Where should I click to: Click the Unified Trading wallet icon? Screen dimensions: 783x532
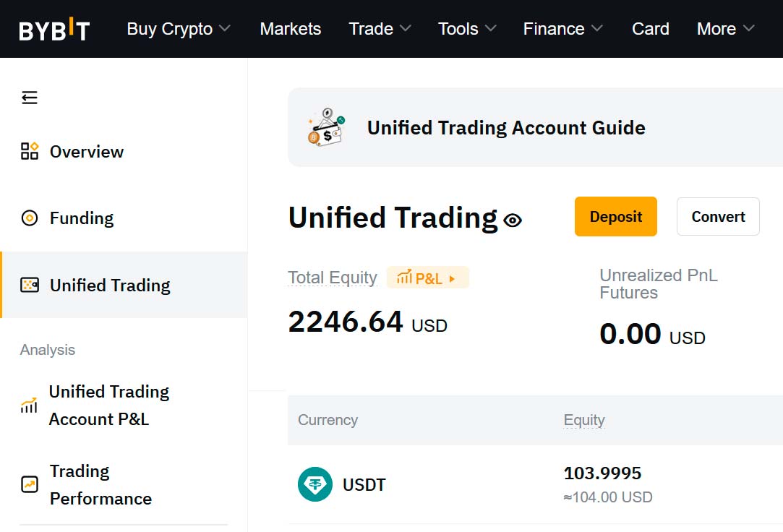30,285
